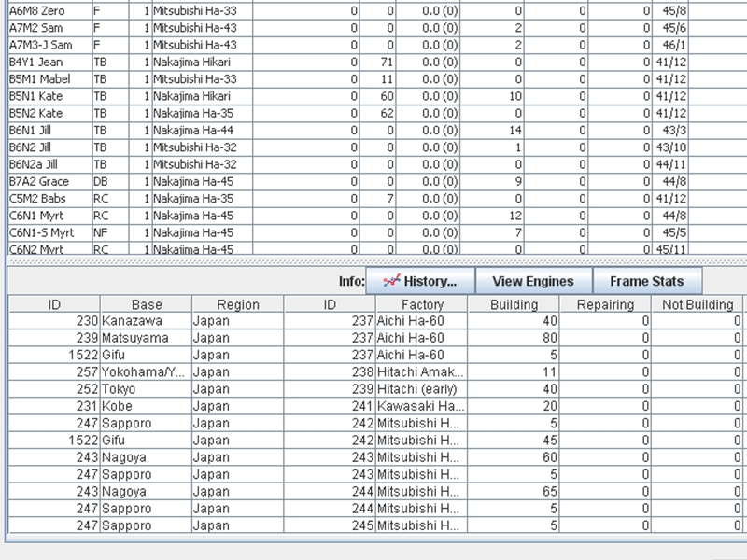The image size is (747, 560).
Task: Click the Mitsubishi Ha-33 cell in A6M8 row
Action: (x=203, y=11)
